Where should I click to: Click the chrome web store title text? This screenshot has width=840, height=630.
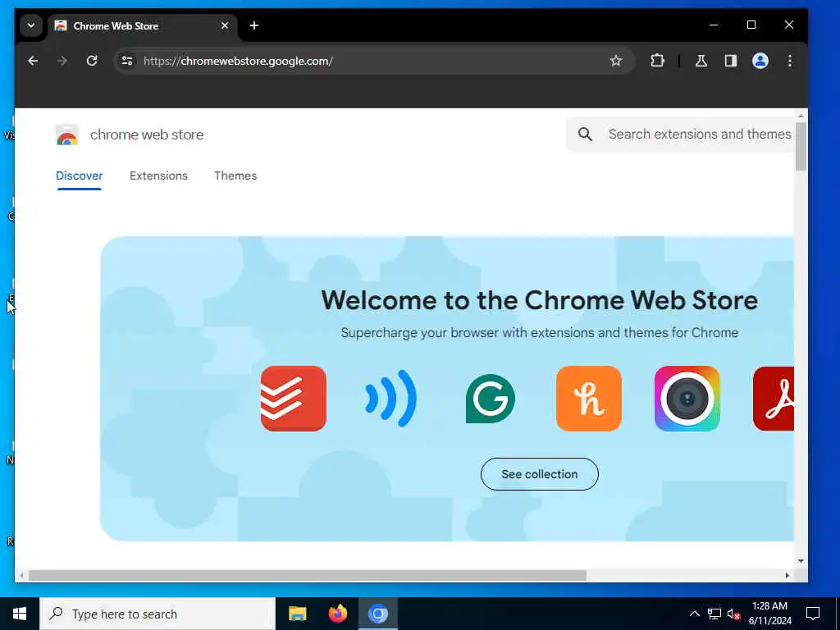(x=147, y=135)
